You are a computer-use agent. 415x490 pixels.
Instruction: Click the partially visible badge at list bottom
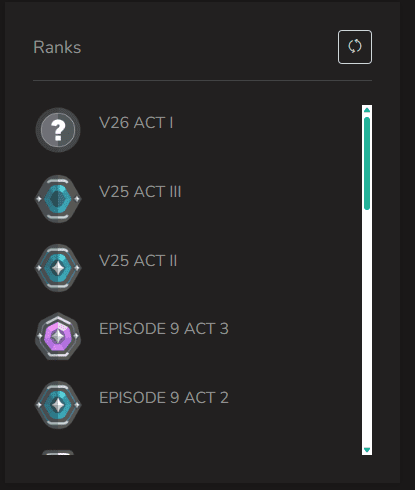[x=58, y=452]
